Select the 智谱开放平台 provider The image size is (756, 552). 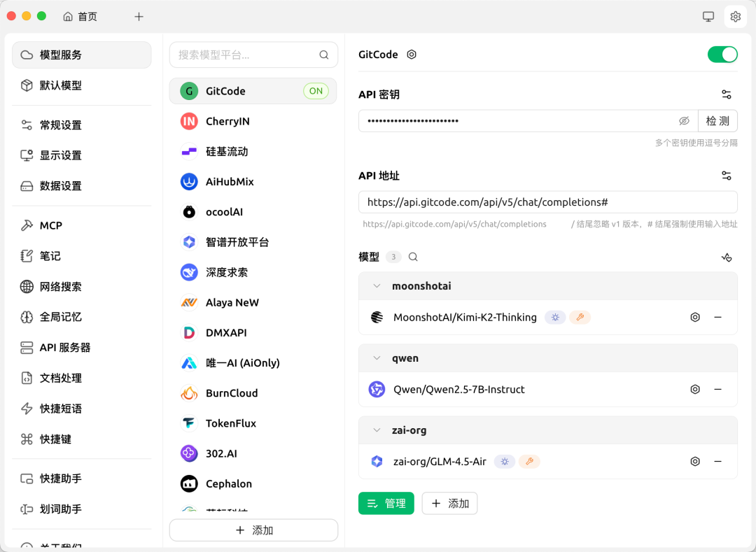(253, 242)
